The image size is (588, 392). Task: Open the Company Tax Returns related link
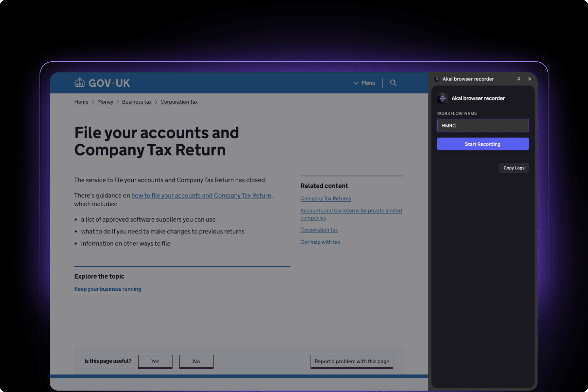point(326,198)
